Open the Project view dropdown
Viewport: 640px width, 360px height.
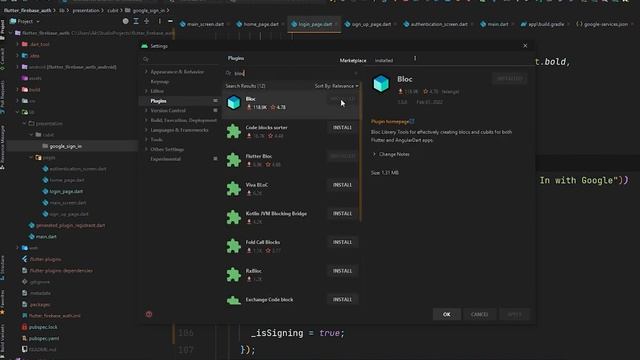25,21
